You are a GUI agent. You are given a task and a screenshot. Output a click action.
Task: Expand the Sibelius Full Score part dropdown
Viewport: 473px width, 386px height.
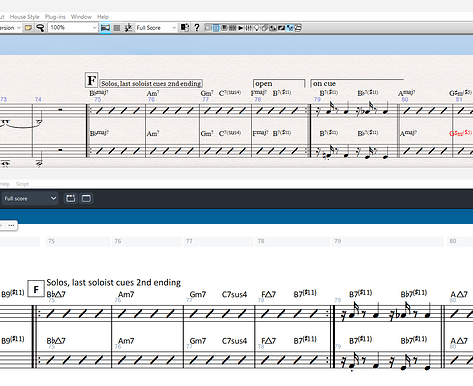[x=174, y=28]
